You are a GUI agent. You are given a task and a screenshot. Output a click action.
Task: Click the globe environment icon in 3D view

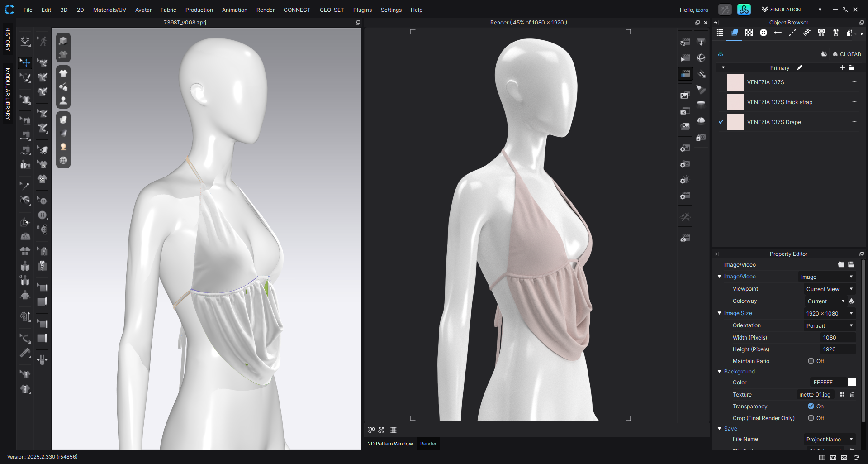pos(63,160)
